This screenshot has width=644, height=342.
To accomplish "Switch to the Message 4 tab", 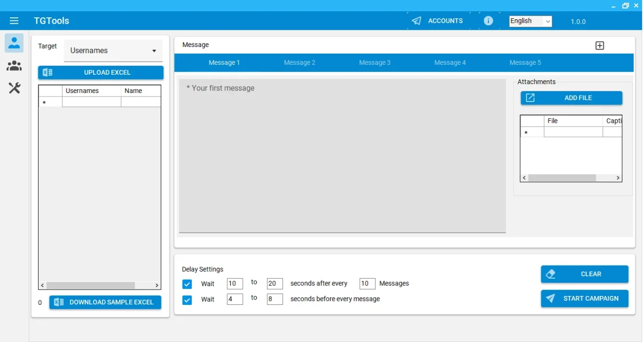I will 450,63.
